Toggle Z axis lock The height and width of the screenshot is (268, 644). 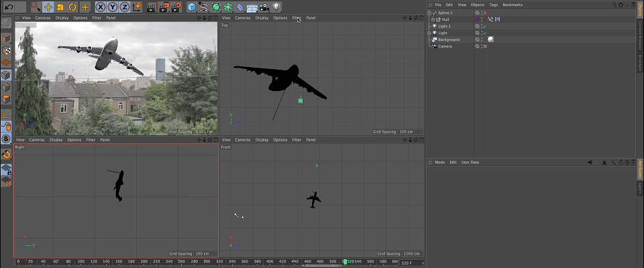[x=125, y=7]
